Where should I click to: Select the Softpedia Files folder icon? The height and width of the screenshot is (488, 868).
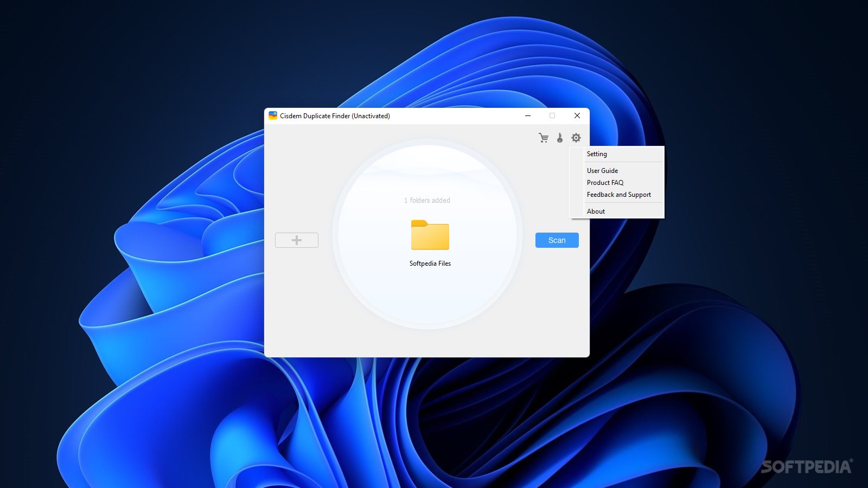click(x=430, y=235)
